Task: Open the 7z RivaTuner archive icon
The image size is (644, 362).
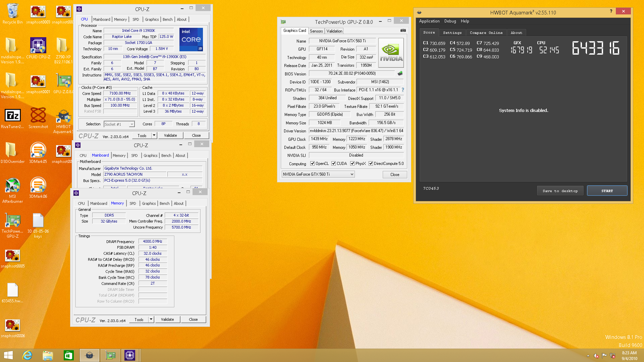Action: (12, 118)
